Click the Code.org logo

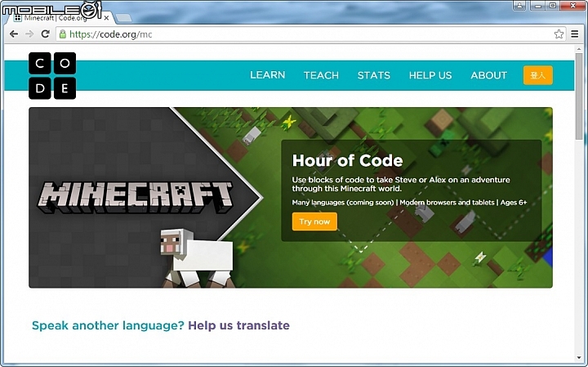tap(52, 76)
